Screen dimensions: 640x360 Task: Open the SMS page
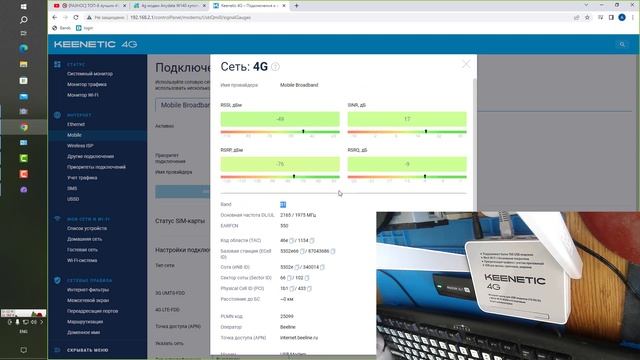(72, 189)
